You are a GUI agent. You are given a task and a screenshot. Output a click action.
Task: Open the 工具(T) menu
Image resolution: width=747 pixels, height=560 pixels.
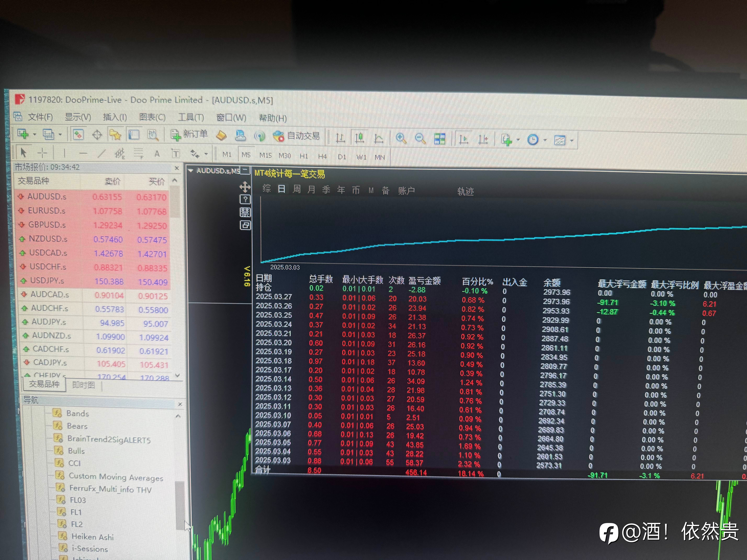(191, 118)
